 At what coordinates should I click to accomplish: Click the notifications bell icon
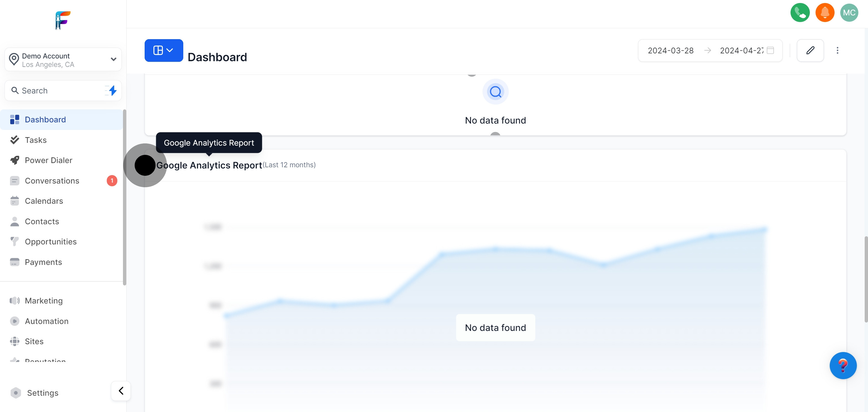825,12
